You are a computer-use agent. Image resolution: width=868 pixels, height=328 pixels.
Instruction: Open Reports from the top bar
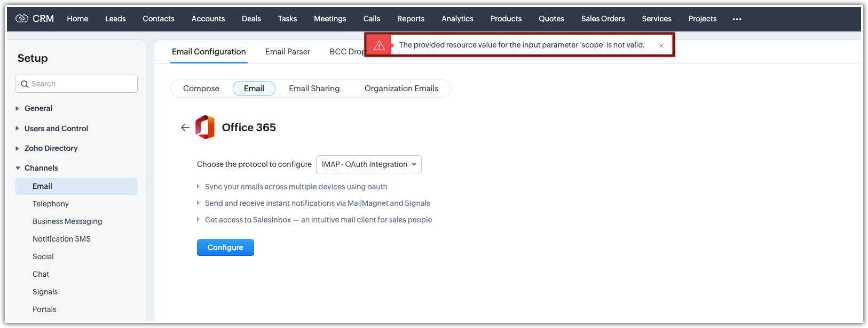(411, 19)
